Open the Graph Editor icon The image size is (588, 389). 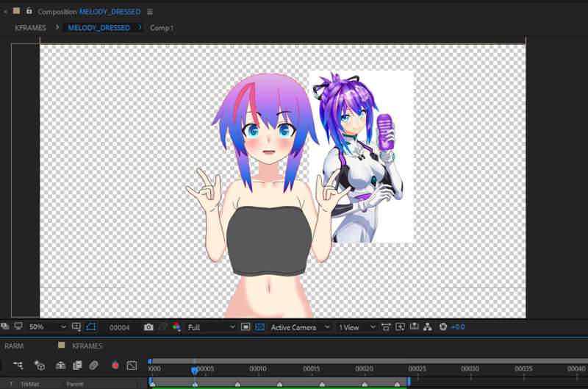click(x=132, y=365)
